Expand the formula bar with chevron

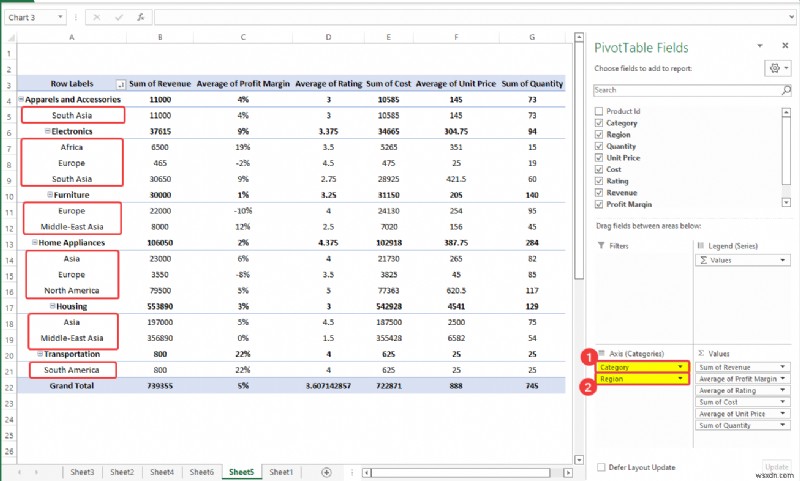point(791,17)
